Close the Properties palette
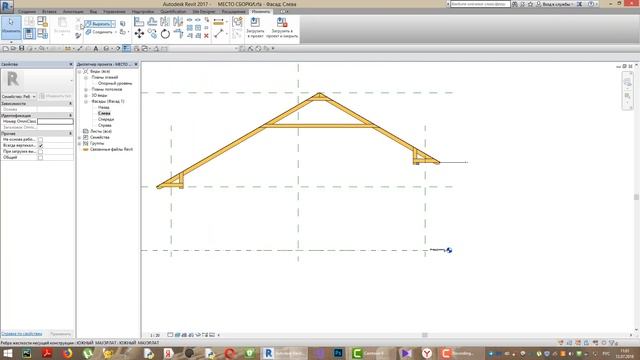This screenshot has width=640, height=360. (71, 64)
